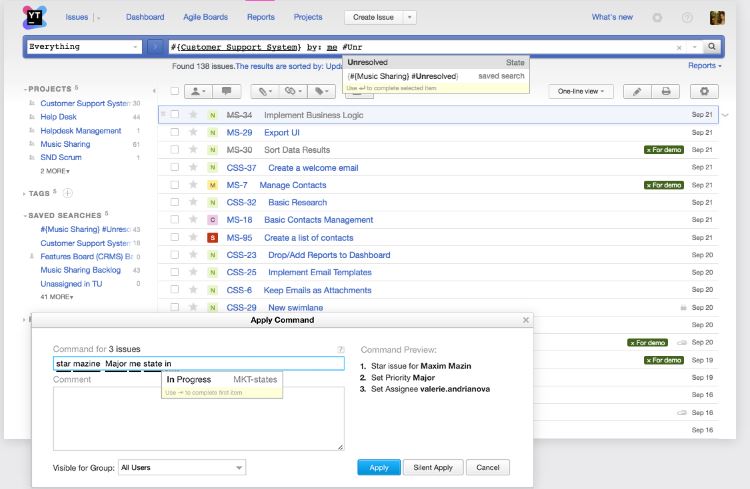Viewport: 750px width, 489px height.
Task: Select Unresolved State suggestion
Action: [436, 62]
